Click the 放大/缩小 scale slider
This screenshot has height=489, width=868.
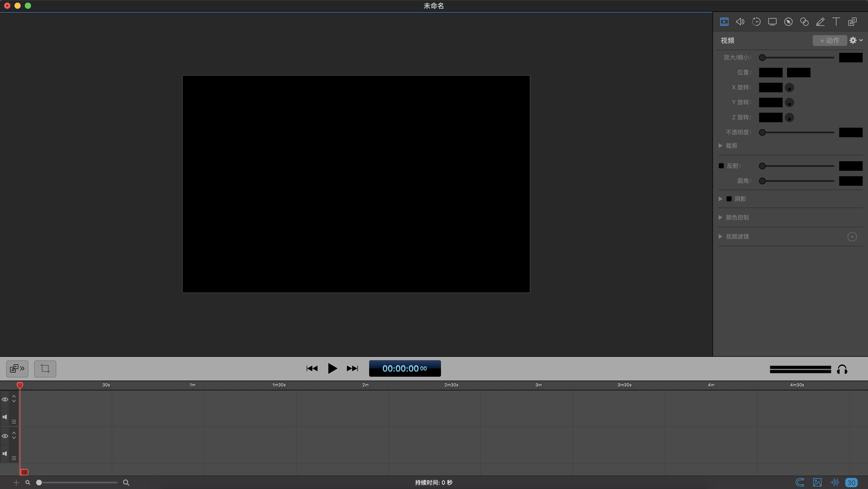(796, 58)
